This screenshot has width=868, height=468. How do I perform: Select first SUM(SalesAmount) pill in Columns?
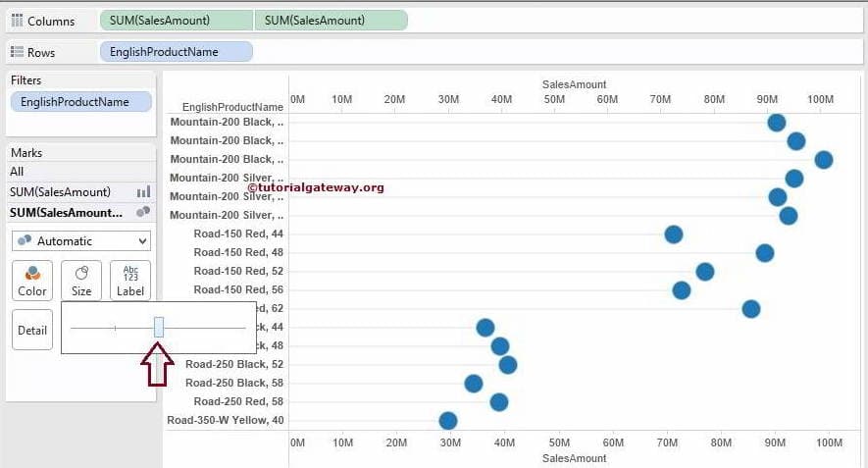coord(176,21)
